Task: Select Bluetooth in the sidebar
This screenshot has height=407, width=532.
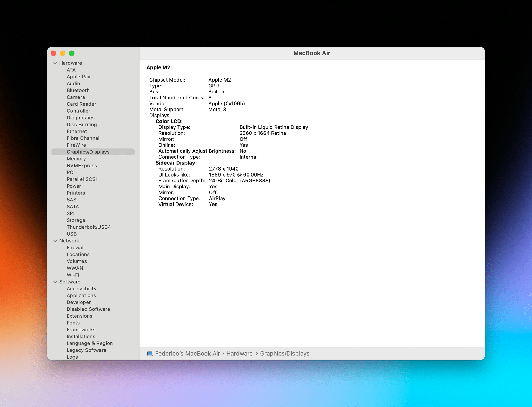Action: 78,90
